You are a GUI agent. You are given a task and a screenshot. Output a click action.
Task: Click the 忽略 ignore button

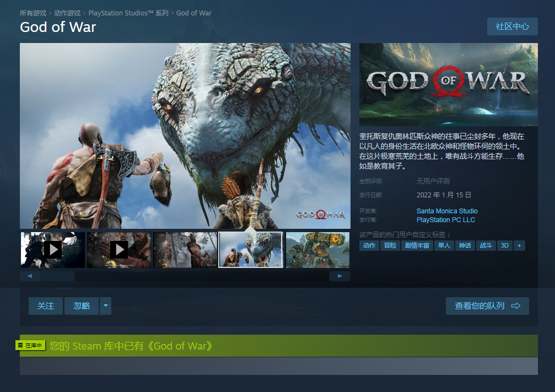point(82,306)
